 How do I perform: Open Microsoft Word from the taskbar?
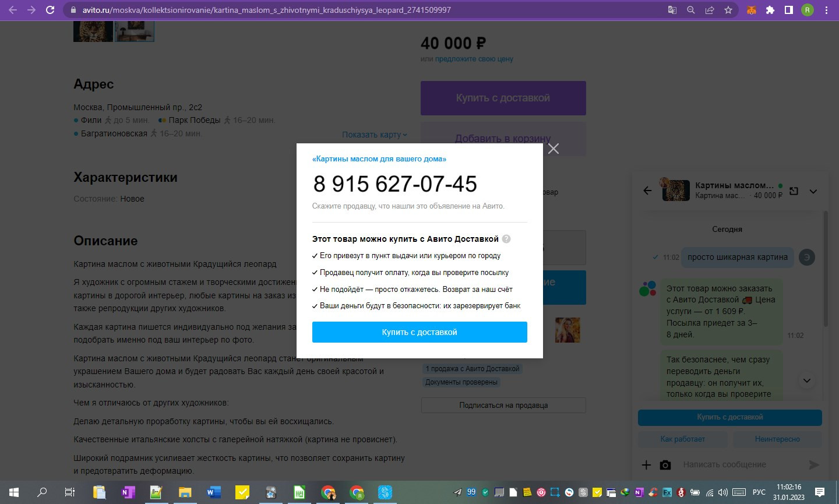213,492
